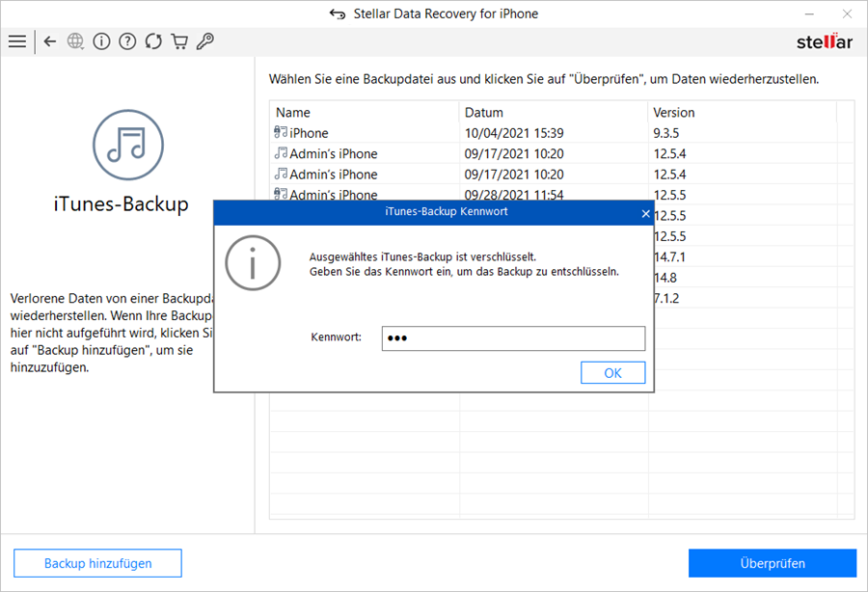
Task: Click the encrypted backup icon beside plain iPhone
Action: (x=281, y=132)
